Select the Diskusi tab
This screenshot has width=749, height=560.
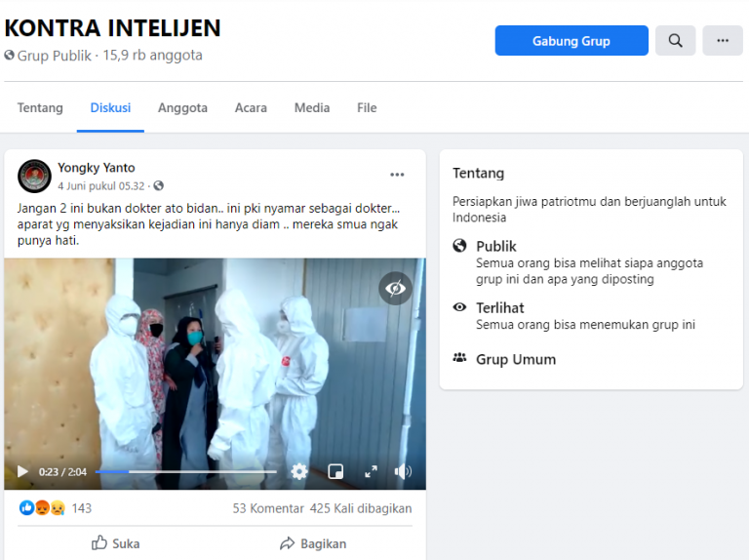pos(110,108)
